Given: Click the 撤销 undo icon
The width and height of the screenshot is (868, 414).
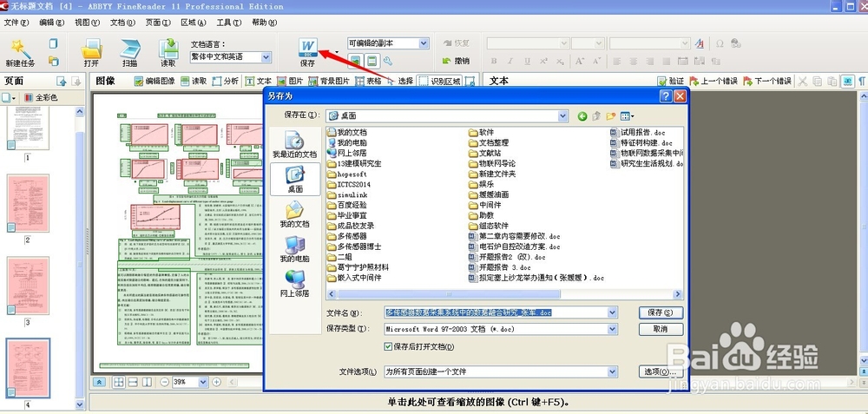Looking at the screenshot, I should point(446,61).
